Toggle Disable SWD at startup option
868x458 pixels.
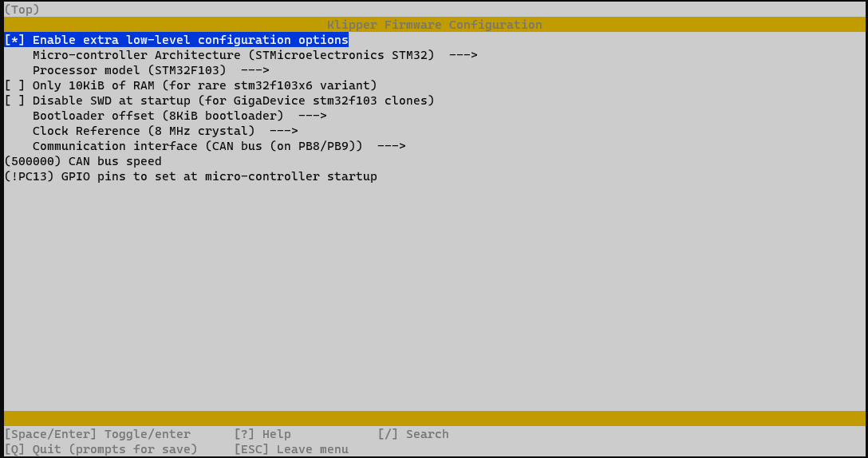219,101
